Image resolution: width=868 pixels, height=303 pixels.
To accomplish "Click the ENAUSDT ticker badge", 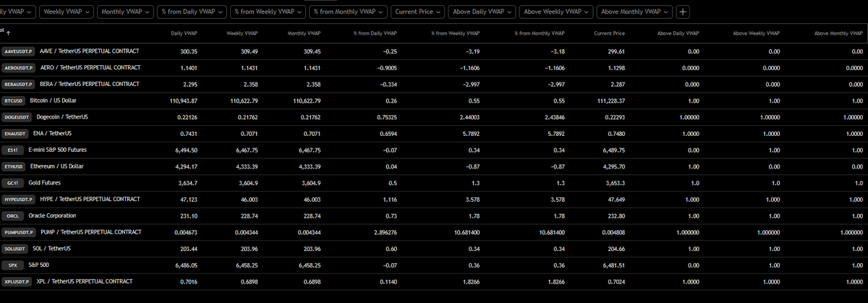I will pyautogui.click(x=16, y=133).
